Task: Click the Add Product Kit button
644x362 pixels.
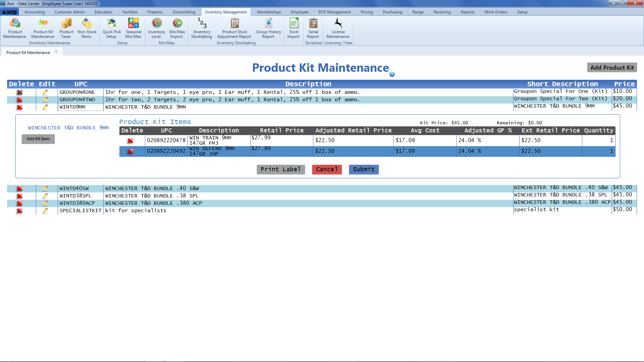Action: click(612, 67)
